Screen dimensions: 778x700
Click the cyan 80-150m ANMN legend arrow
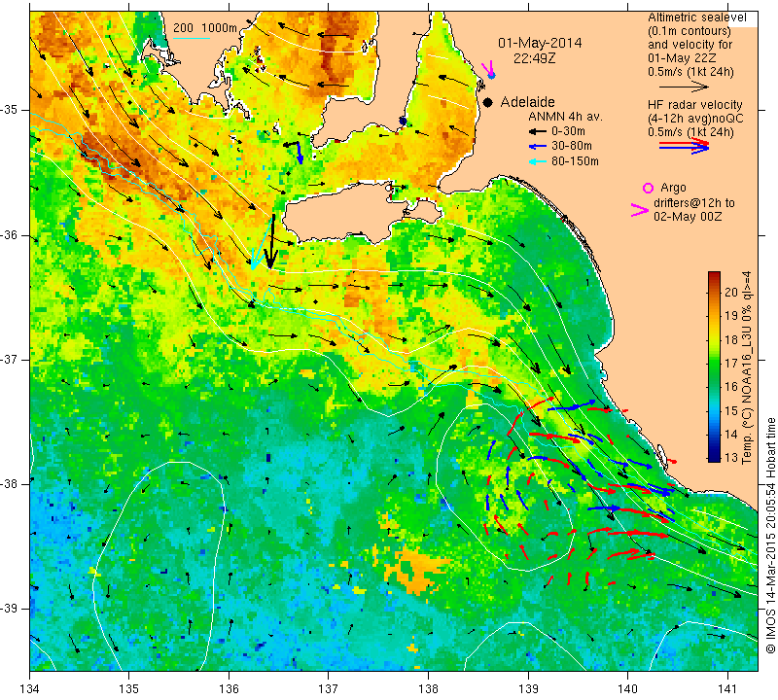tap(538, 161)
